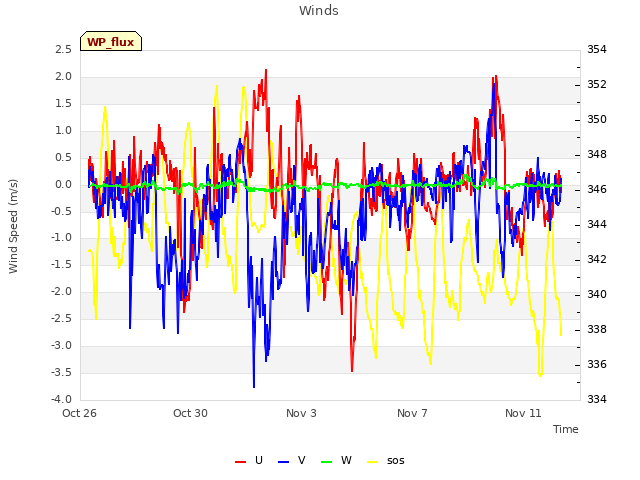
Task: Click the sos legend label
Action: coord(396,461)
